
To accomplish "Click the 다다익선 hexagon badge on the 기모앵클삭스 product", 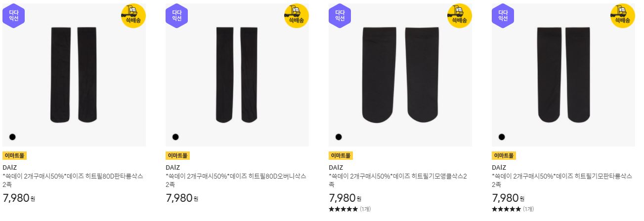I will click(340, 16).
